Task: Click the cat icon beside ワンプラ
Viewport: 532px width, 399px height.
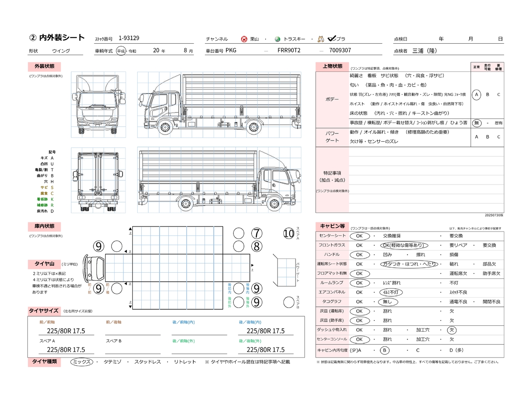Action: click(321, 39)
